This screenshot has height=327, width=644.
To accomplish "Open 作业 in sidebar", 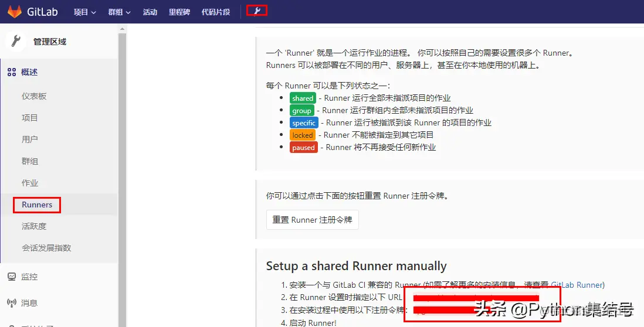I will (29, 183).
